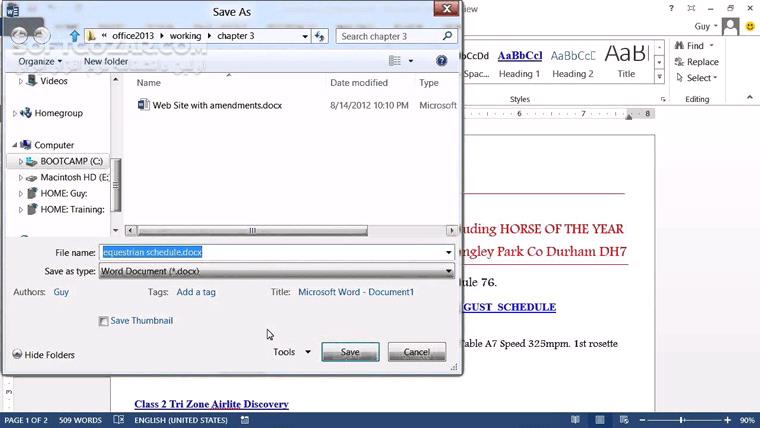
Task: Click the zoom out minus button in the status bar
Action: 643,420
